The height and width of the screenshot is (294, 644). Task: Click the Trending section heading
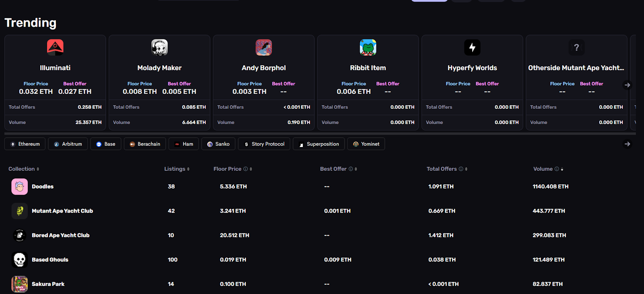pyautogui.click(x=31, y=23)
